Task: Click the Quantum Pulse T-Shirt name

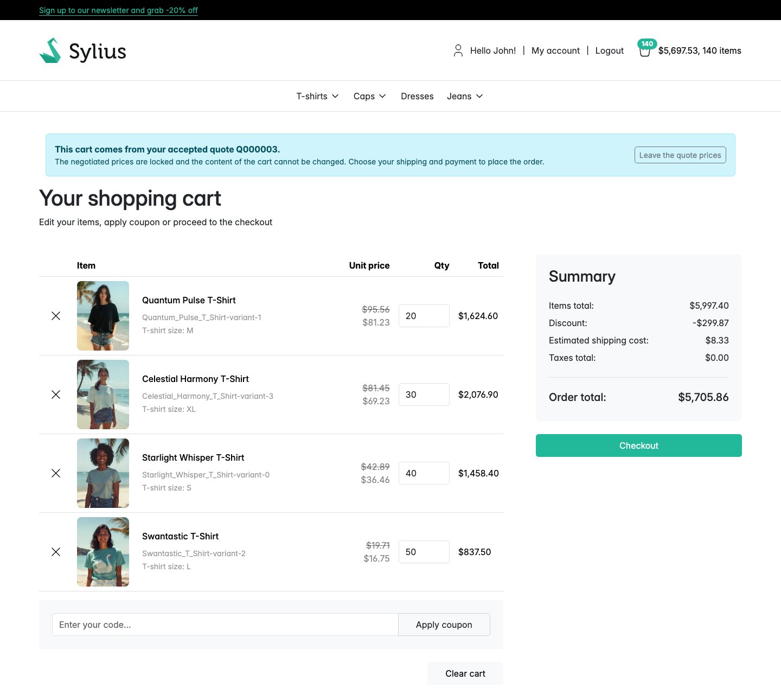Action: pyautogui.click(x=189, y=300)
